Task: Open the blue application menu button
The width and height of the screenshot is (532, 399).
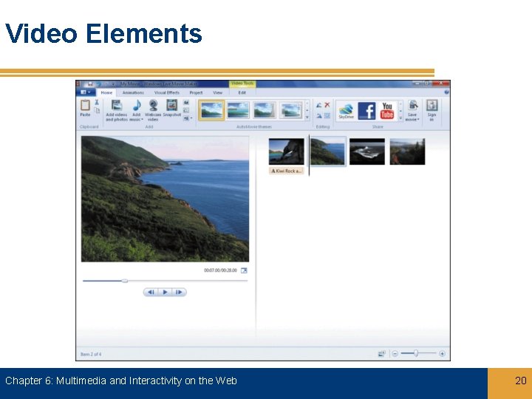Action: pyautogui.click(x=86, y=92)
